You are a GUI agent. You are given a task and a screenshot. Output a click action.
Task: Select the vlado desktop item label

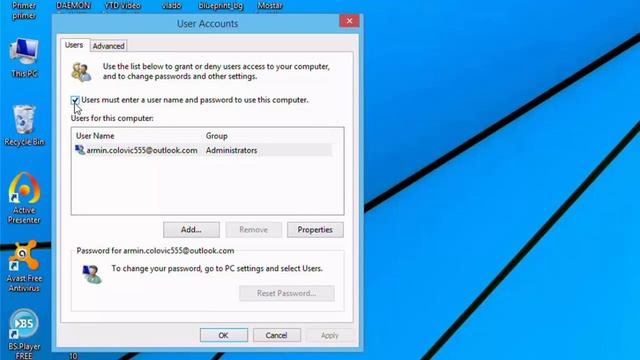point(171,6)
